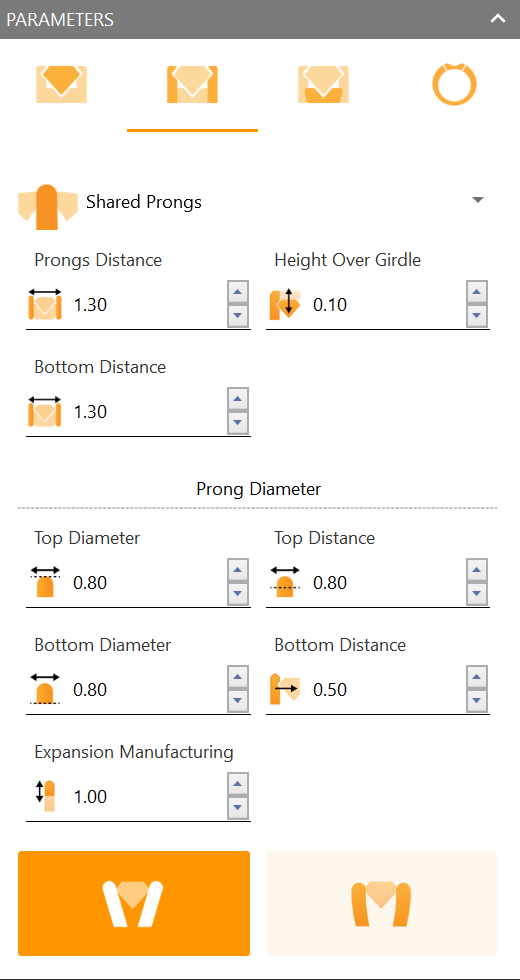
Task: Collapse the PARAMETERS panel header chevron
Action: (x=498, y=19)
